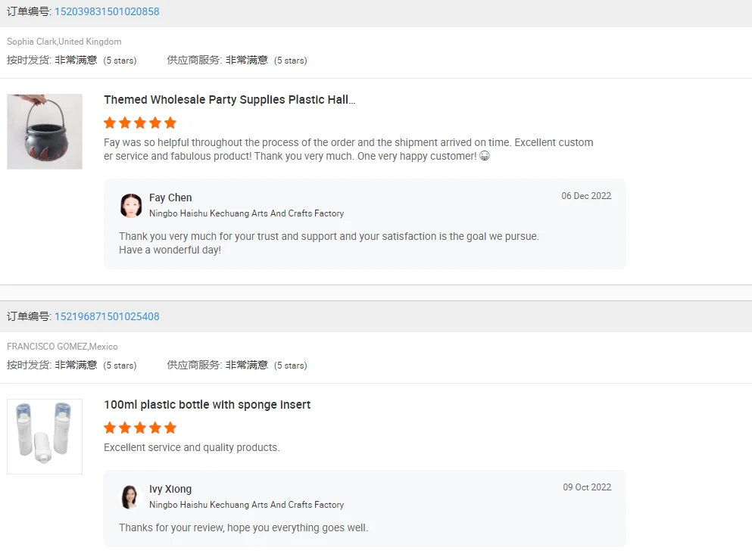Viewport: 752px width, 560px height.
Task: Click the smiley emoji in Sophia's review
Action: coord(485,156)
